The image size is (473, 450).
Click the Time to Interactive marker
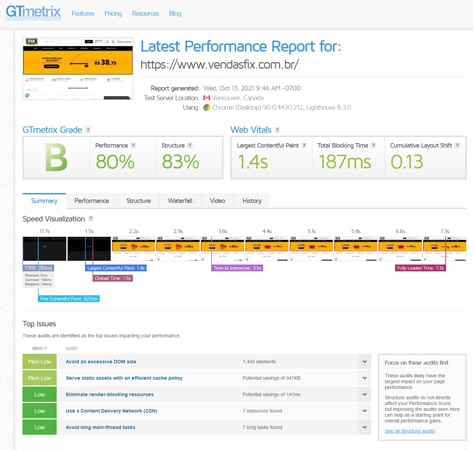coord(237,268)
